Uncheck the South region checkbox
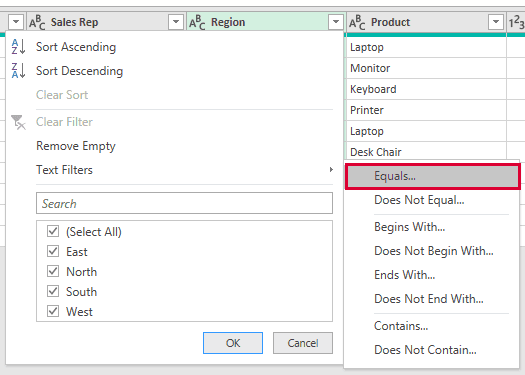The image size is (525, 375). point(53,291)
